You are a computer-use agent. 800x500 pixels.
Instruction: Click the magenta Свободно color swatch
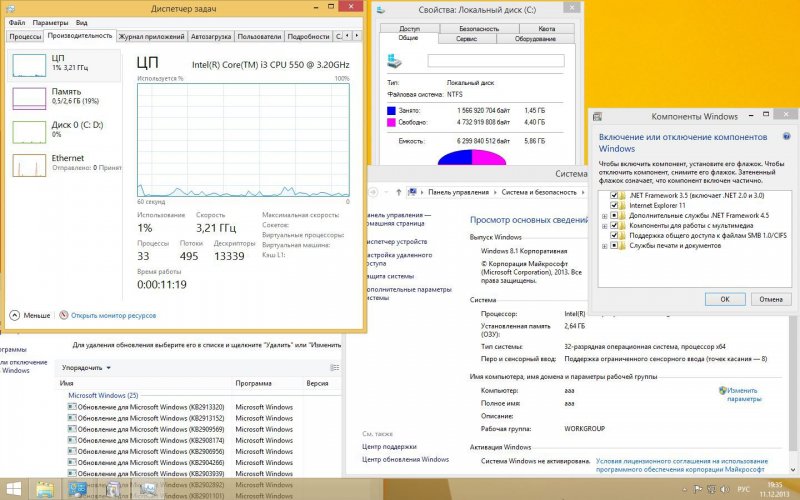point(391,122)
